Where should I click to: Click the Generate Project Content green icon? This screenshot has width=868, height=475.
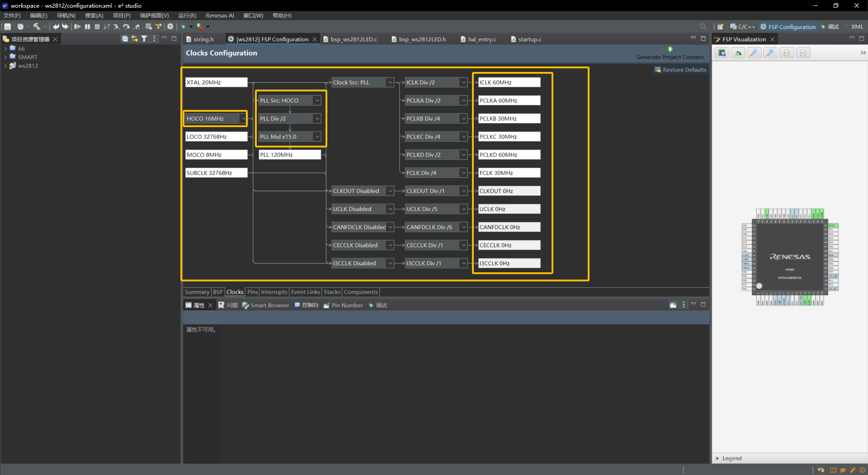[x=670, y=49]
